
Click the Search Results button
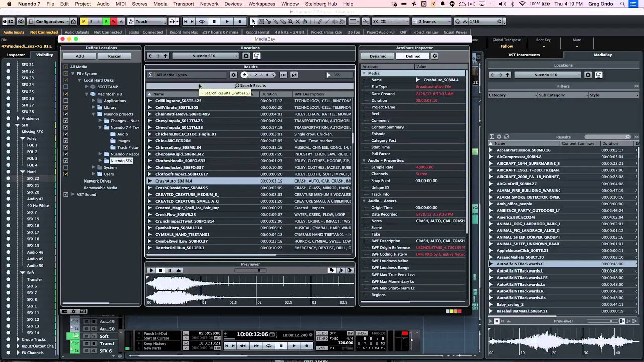coord(250,86)
